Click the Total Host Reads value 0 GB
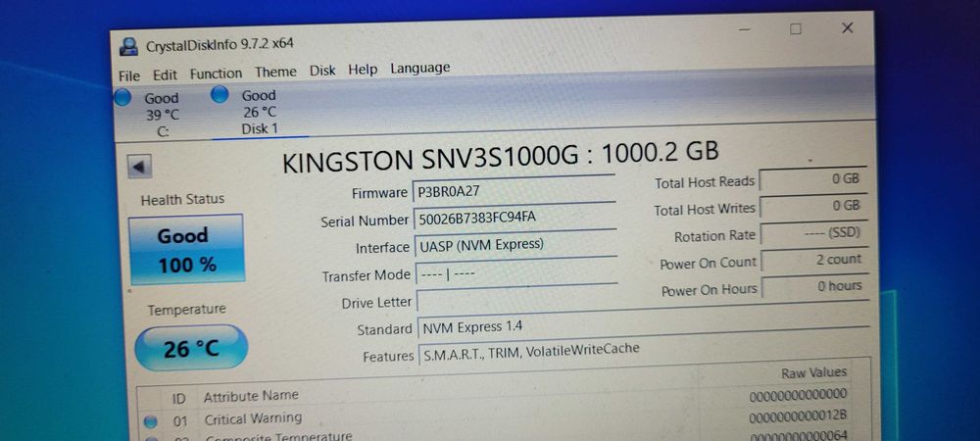The width and height of the screenshot is (980, 441). point(812,180)
